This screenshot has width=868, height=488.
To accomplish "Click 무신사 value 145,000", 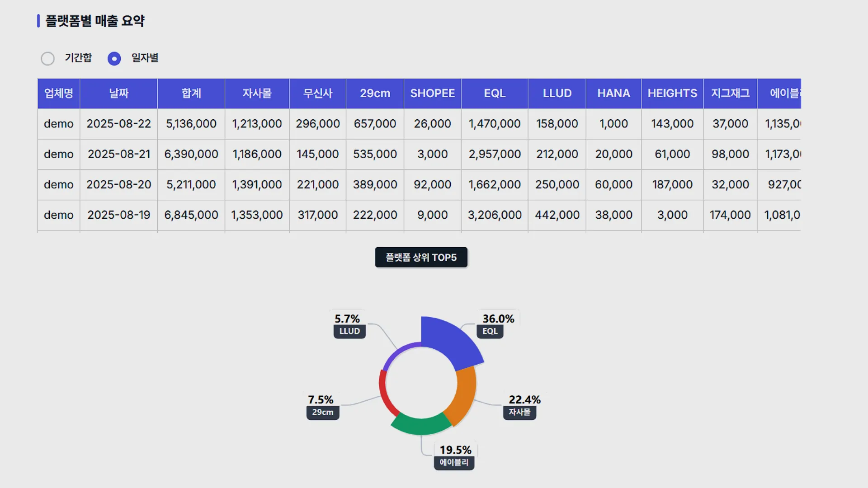I will (x=318, y=154).
